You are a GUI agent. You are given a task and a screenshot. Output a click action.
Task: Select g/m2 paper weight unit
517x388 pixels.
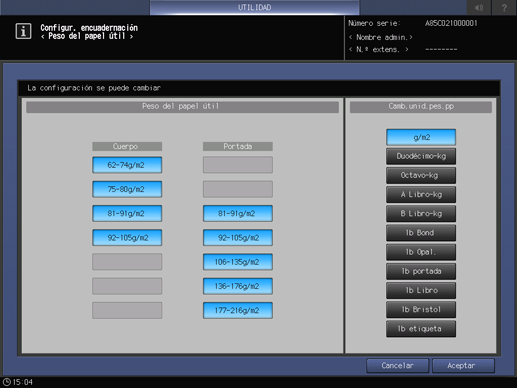(x=421, y=137)
